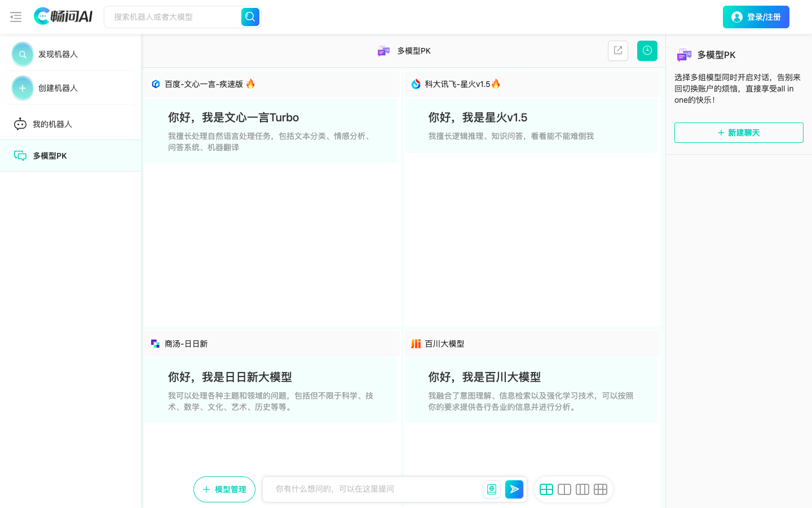Click the 多模型PK icon in the center header

click(x=384, y=51)
